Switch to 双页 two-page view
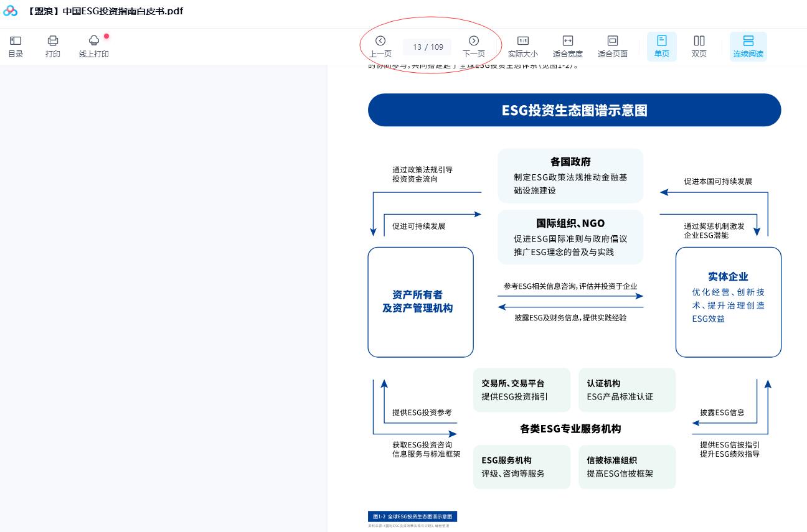The image size is (807, 532). 699,47
